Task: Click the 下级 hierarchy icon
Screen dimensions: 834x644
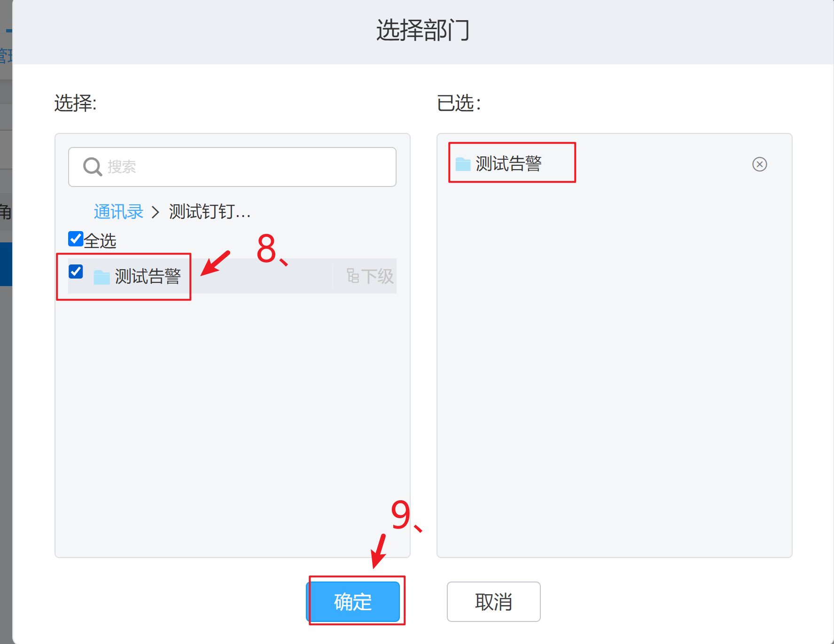Action: click(x=353, y=276)
